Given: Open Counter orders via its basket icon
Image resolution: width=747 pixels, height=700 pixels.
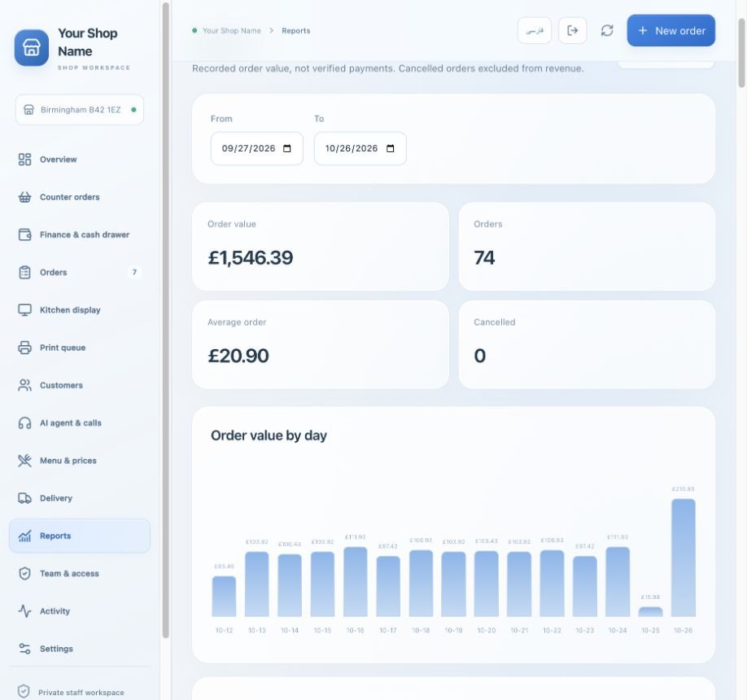Looking at the screenshot, I should pyautogui.click(x=24, y=197).
